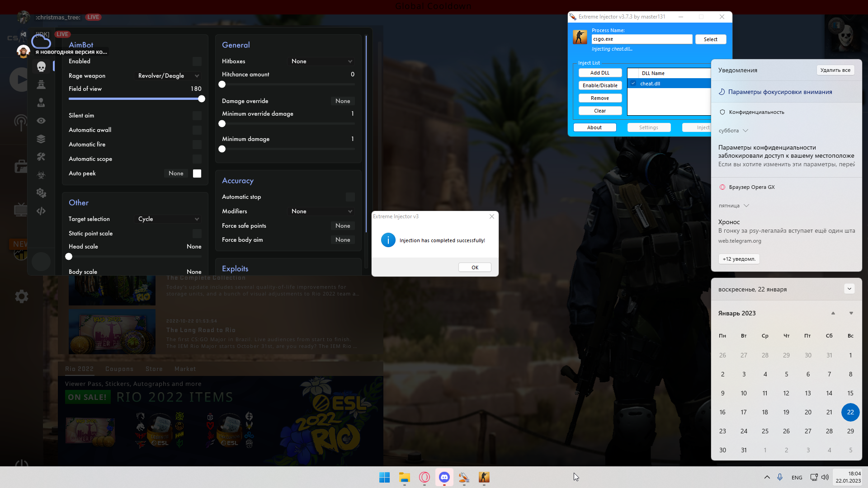Click Remove in Extreme Injector
The height and width of the screenshot is (488, 868).
click(600, 98)
